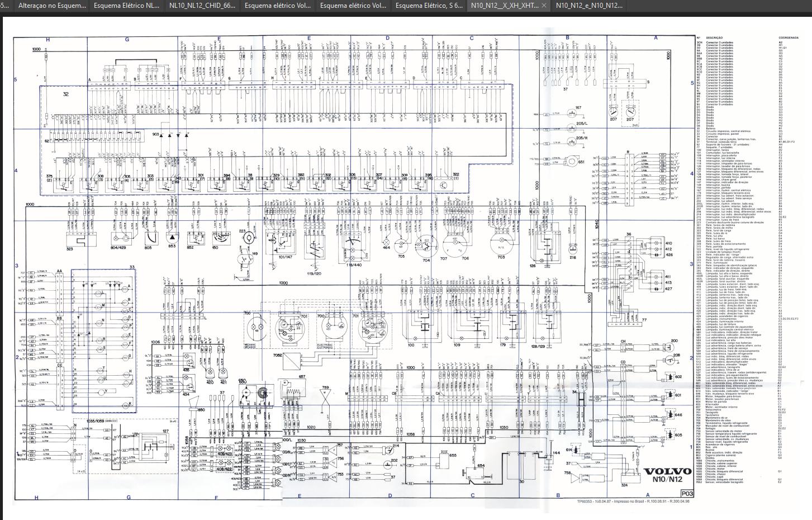This screenshot has height=520, width=812.
Task: Click the "421" lamp label
Action: [x=224, y=382]
